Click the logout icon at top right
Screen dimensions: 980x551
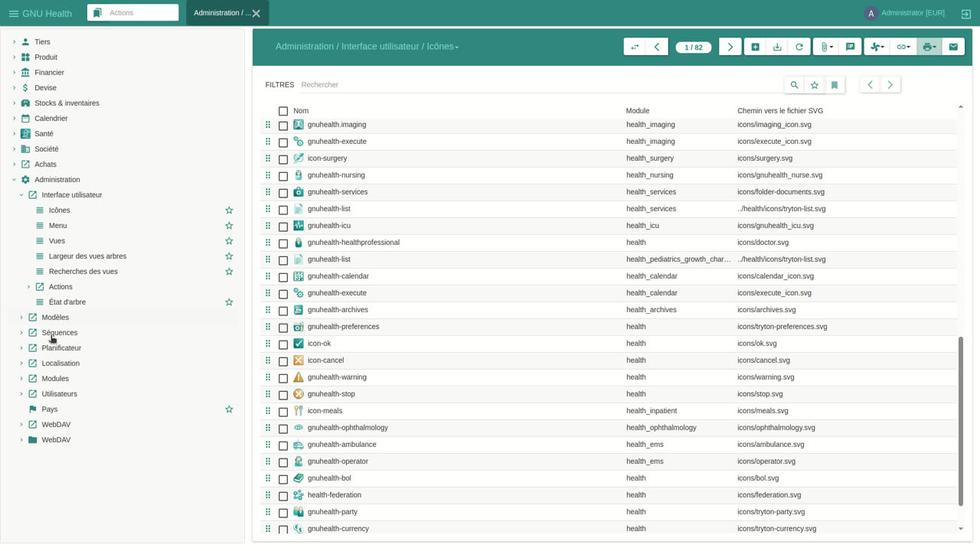pyautogui.click(x=966, y=13)
